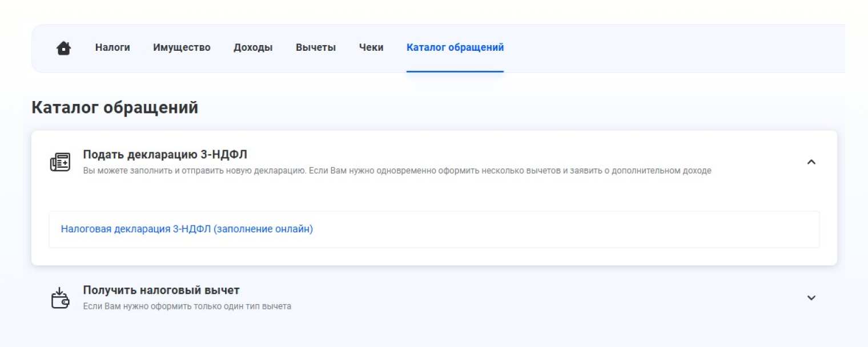Click description starting 'Вы можете заполнить и отправить'
Image resolution: width=868 pixels, height=347 pixels.
point(397,171)
